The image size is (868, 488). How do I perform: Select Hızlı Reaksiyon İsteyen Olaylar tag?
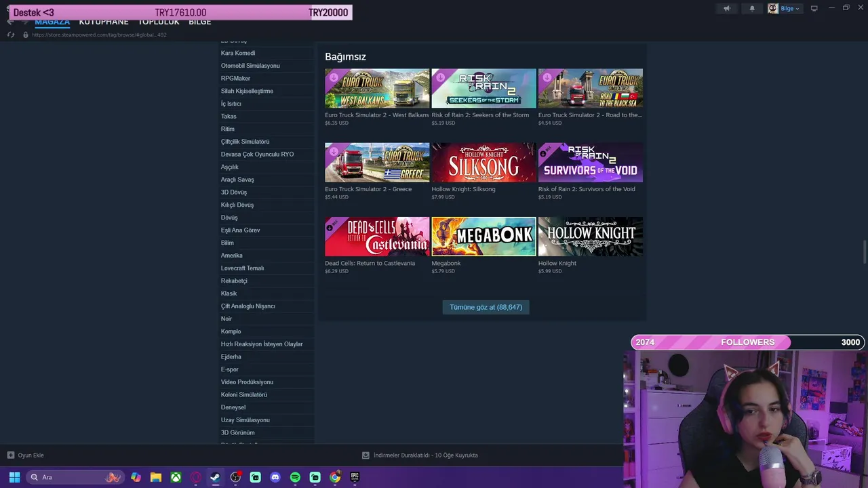point(262,344)
